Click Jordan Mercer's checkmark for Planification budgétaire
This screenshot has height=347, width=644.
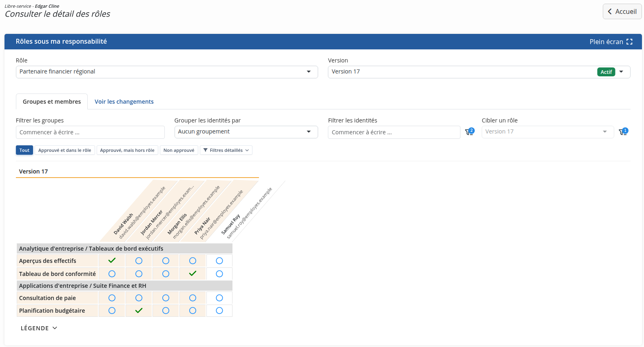[139, 311]
